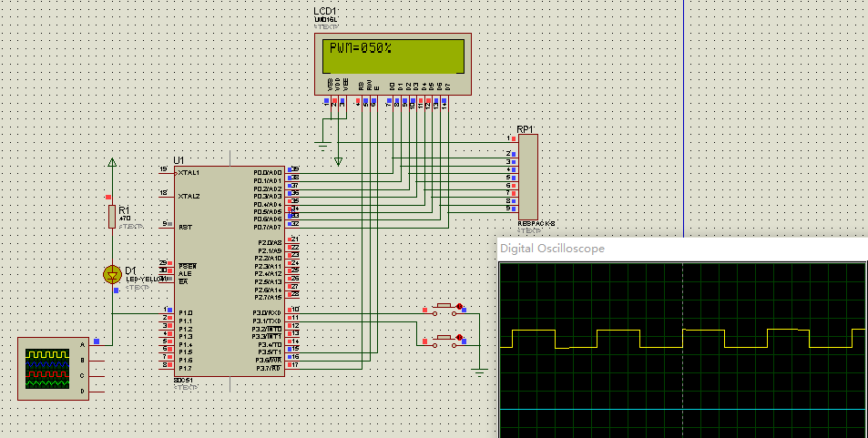Select the RP1 resistor pack component
The width and height of the screenshot is (868, 438).
(527, 177)
